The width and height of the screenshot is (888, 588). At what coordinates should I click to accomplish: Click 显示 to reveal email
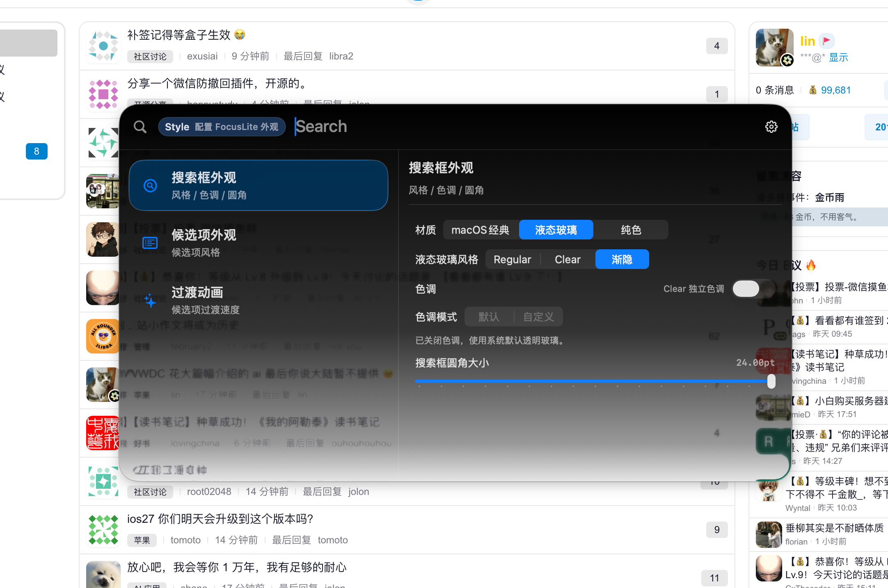point(838,57)
